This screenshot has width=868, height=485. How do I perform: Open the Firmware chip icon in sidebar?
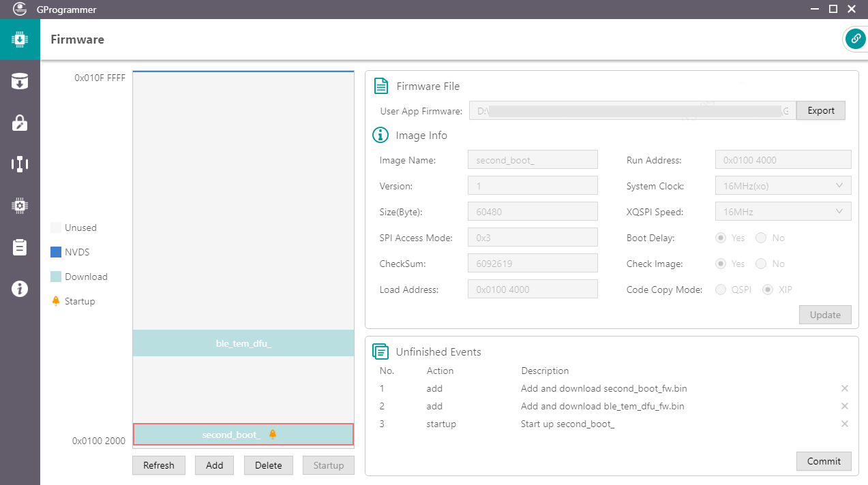click(20, 40)
